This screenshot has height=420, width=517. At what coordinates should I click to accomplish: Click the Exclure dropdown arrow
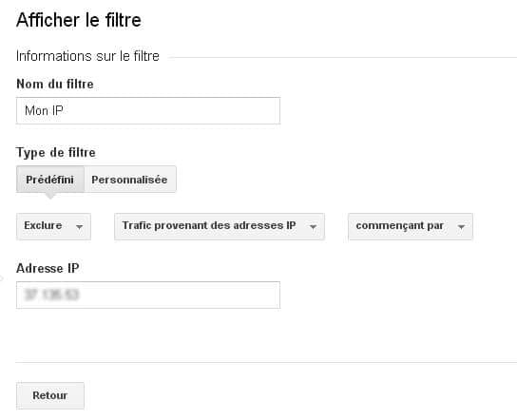coord(79,227)
